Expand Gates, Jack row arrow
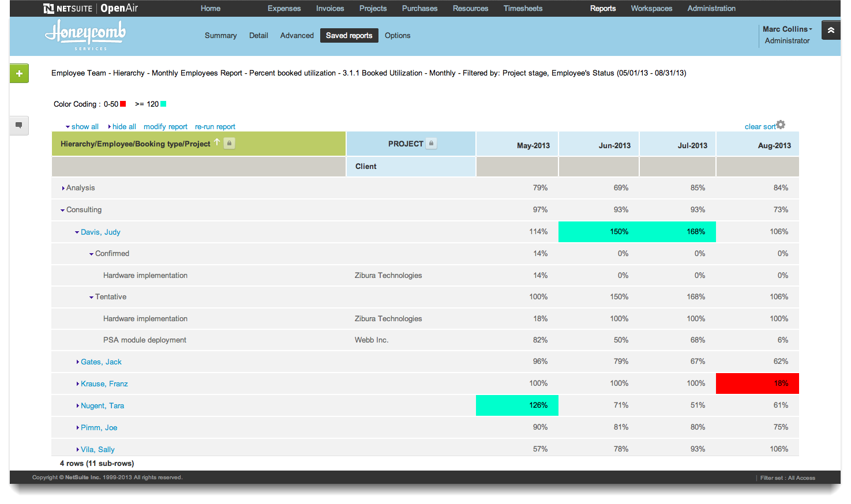 point(78,362)
